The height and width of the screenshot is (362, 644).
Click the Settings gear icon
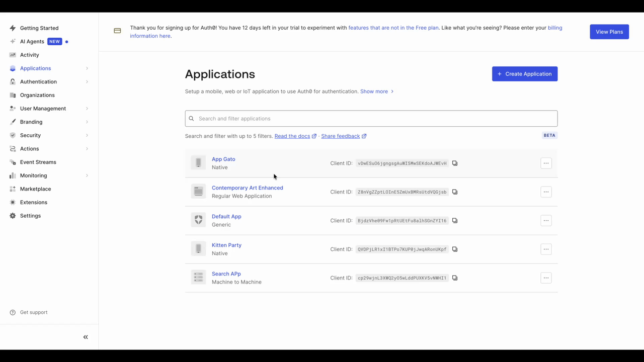tap(13, 216)
